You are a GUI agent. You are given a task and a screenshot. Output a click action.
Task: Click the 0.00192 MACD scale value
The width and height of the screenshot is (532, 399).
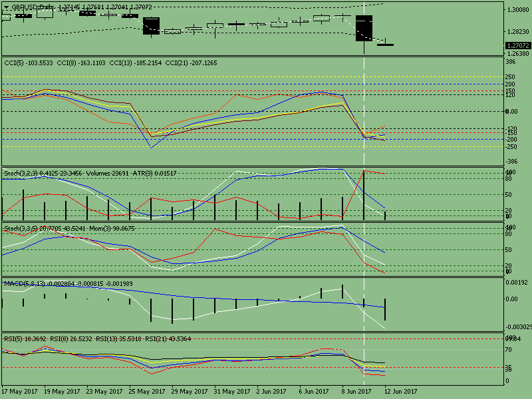tap(517, 282)
